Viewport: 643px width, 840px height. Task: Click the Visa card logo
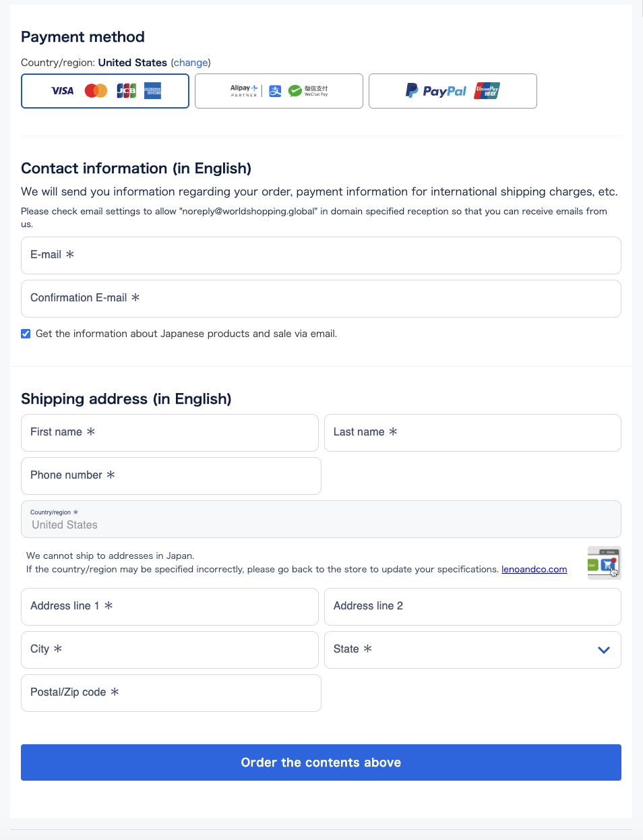click(x=63, y=91)
